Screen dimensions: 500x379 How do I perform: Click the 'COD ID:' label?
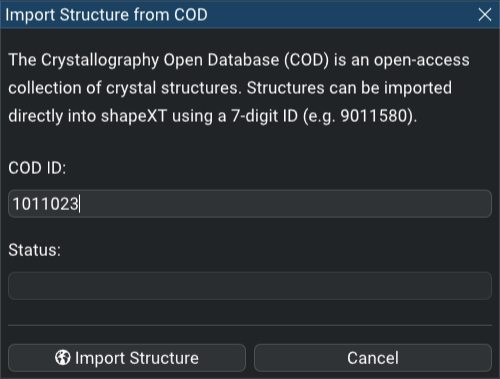(37, 168)
